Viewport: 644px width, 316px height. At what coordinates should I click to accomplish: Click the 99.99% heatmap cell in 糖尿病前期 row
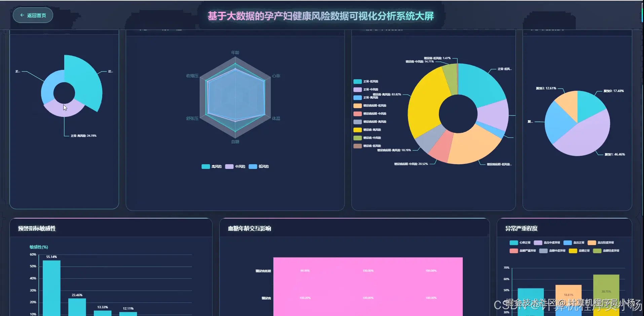tap(305, 271)
